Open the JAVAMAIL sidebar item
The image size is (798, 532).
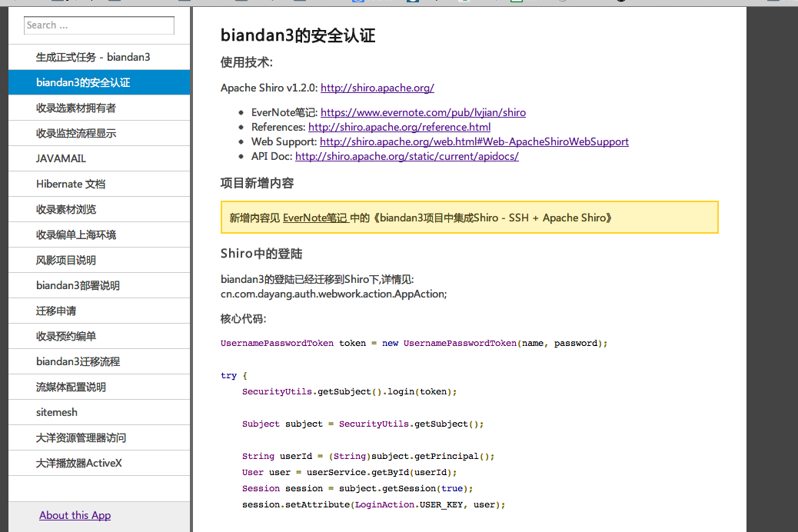point(61,158)
